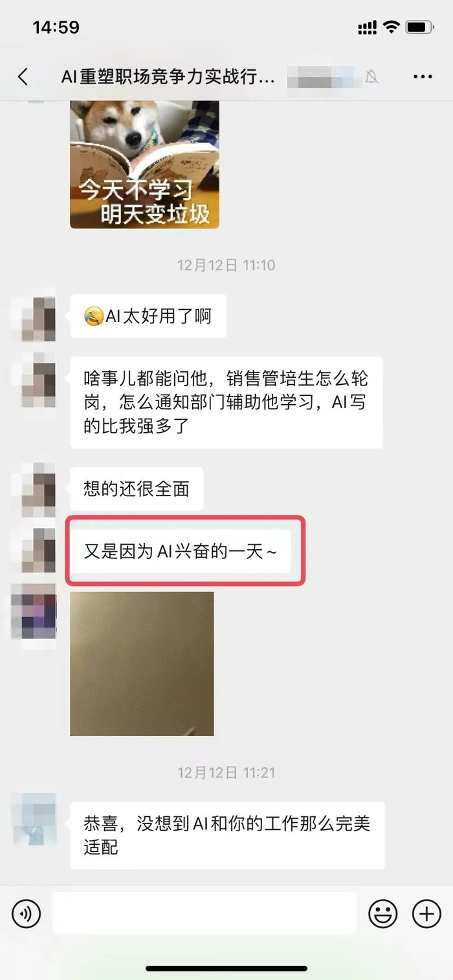The image size is (453, 980).
Task: Tap the back arrow in chat header
Action: tap(23, 77)
